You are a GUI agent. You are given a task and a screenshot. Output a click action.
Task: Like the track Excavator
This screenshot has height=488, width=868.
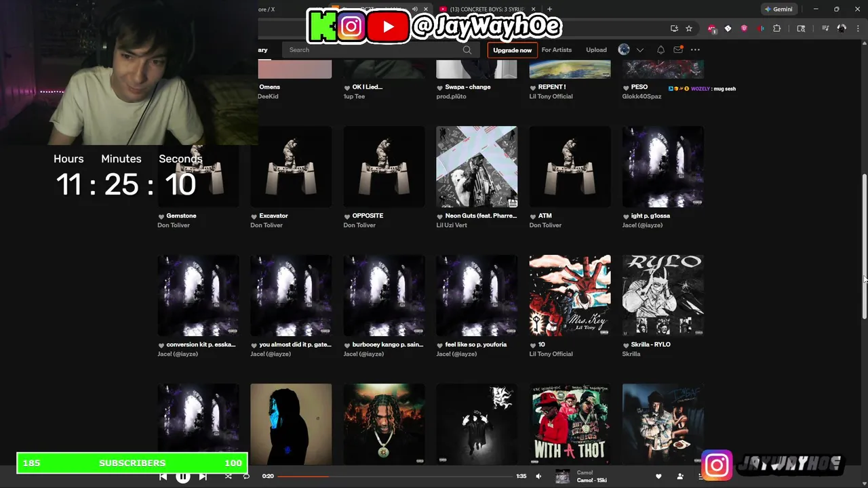[x=254, y=216]
